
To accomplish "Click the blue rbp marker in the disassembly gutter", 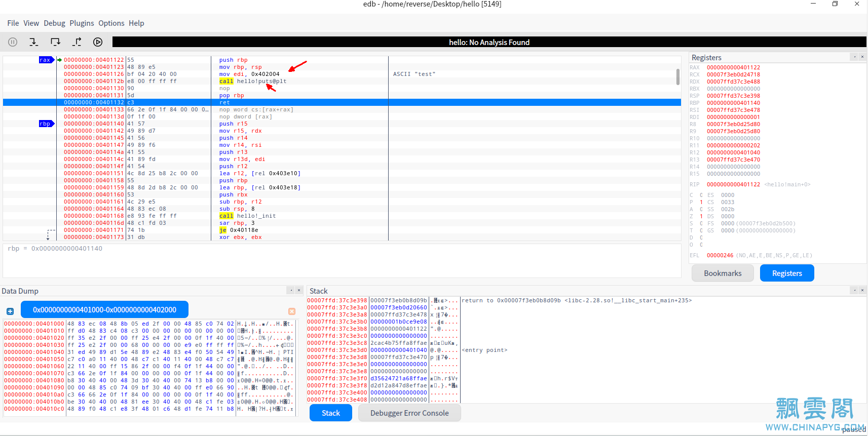I will point(47,124).
